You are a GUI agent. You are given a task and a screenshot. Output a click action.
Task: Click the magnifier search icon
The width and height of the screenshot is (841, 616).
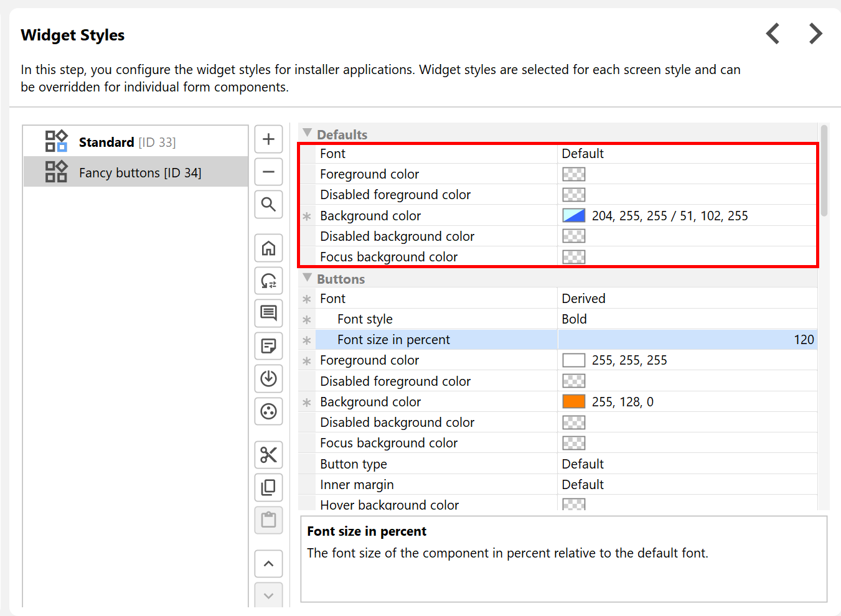click(268, 204)
